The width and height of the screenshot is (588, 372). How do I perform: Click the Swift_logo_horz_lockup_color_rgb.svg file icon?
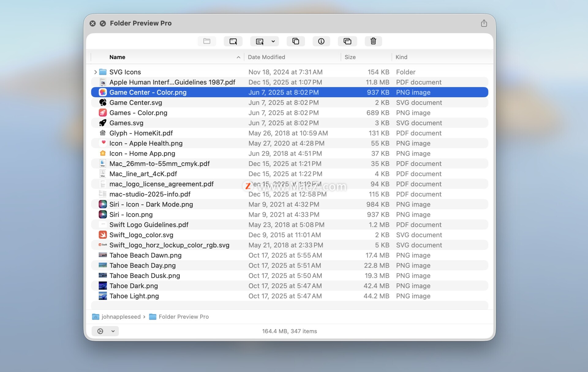coord(103,245)
